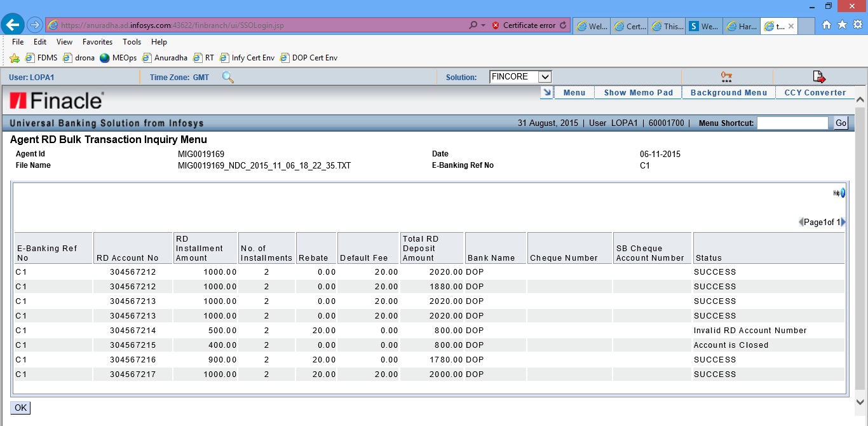Click the installment amount 900.00
The height and width of the screenshot is (426, 868).
coord(222,360)
